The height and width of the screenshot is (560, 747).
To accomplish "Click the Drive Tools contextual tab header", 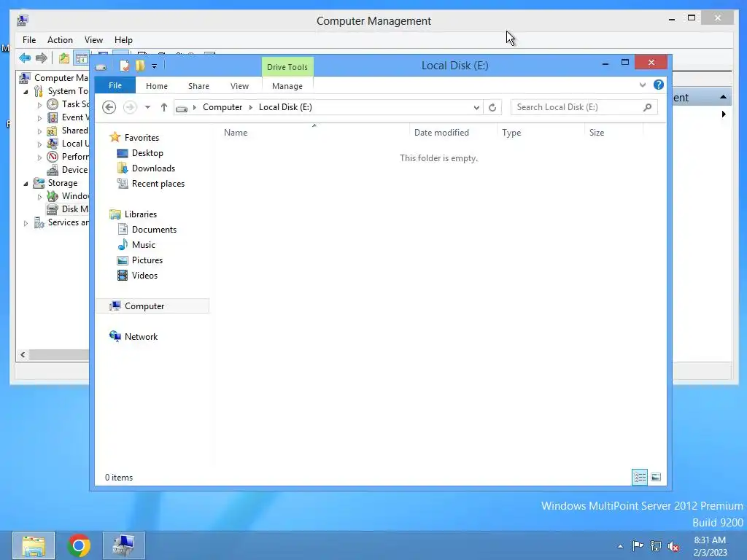I will coord(287,66).
